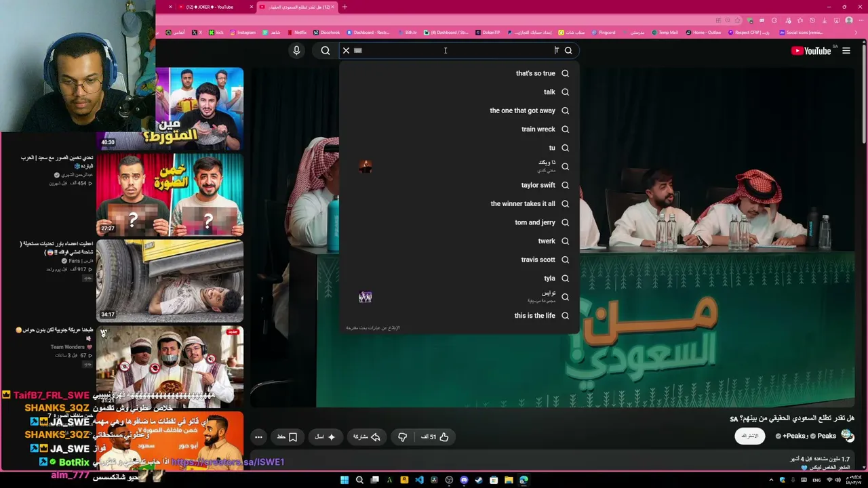868x488 pixels.
Task: Open Steam from the taskbar
Action: point(479,480)
